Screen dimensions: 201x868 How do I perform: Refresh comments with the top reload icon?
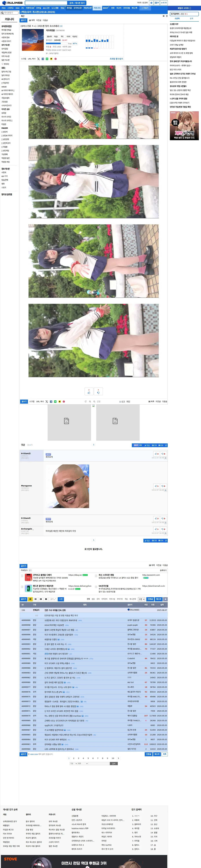[x=166, y=445]
